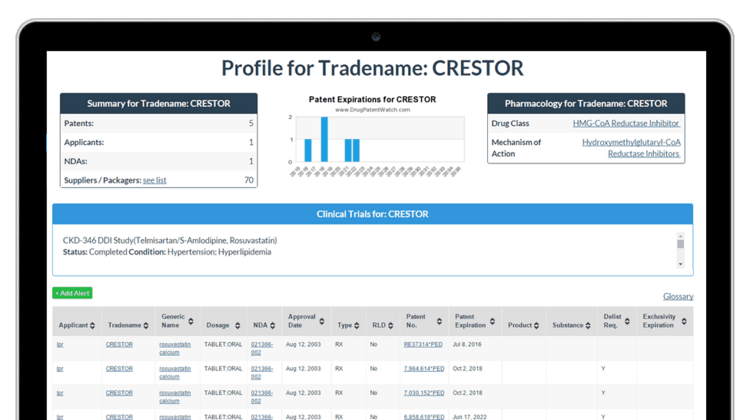Sort by Exclusivity Expiration column arrows
The width and height of the screenshot is (750, 420).
pos(684,321)
